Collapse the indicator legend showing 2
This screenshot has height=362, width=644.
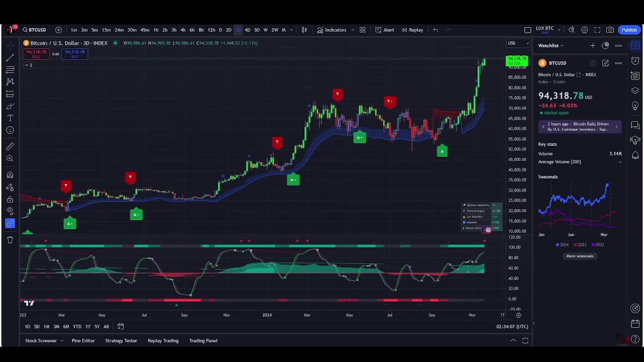(x=29, y=65)
